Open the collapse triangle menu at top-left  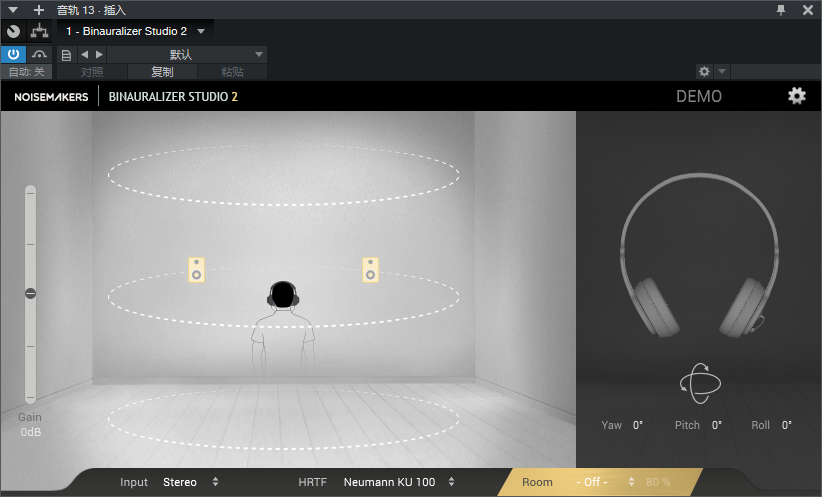pos(13,9)
